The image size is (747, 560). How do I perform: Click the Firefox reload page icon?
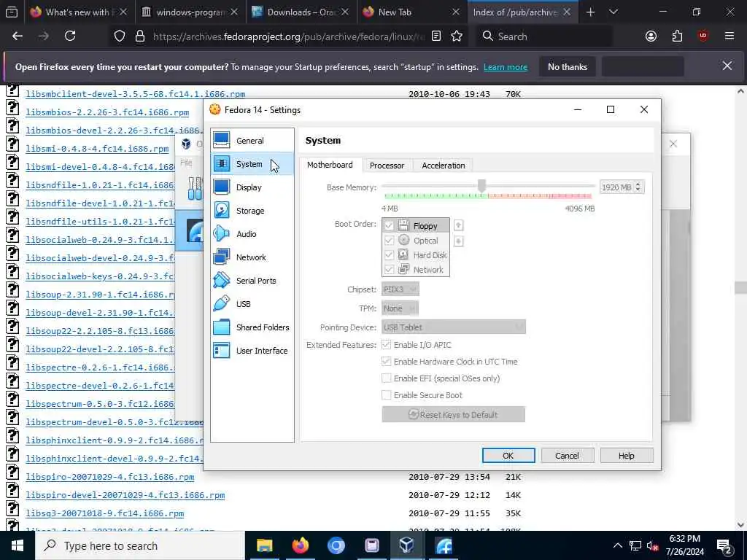click(x=70, y=36)
